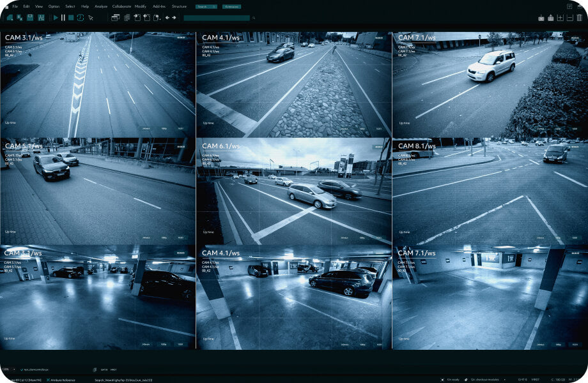Open the Collaborate menu

pos(121,6)
